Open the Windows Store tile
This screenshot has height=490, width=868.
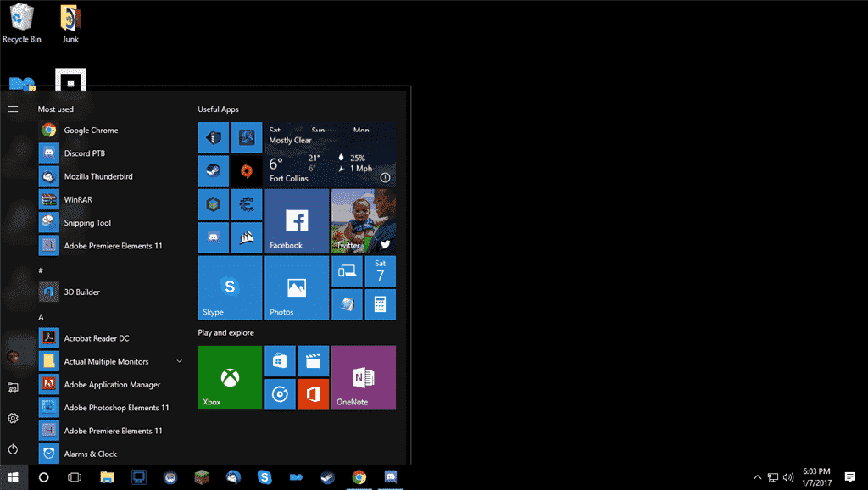pyautogui.click(x=280, y=361)
